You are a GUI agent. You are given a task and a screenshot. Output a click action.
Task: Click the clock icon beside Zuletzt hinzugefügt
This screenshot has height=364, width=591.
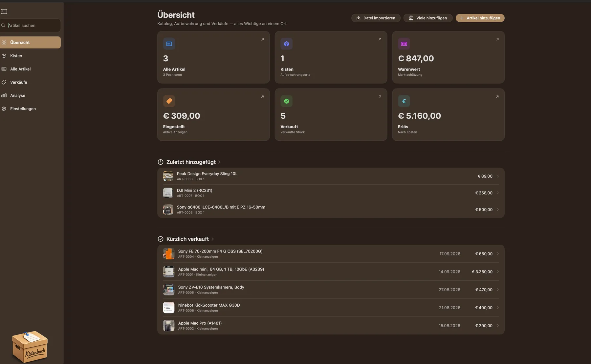(161, 162)
